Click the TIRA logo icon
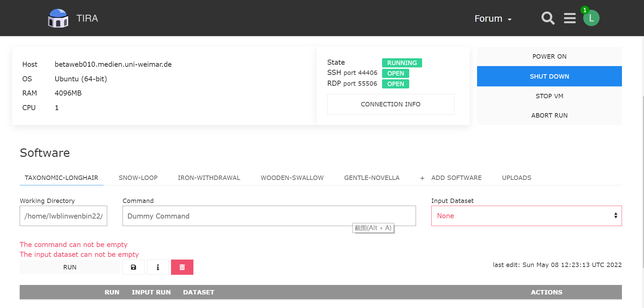 point(58,18)
